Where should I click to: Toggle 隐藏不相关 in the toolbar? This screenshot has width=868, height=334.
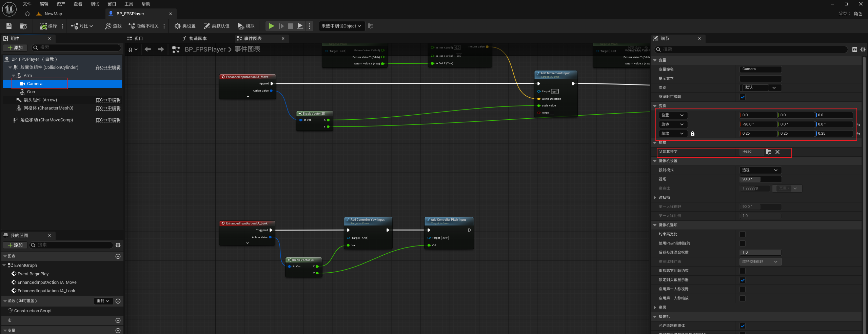[143, 26]
